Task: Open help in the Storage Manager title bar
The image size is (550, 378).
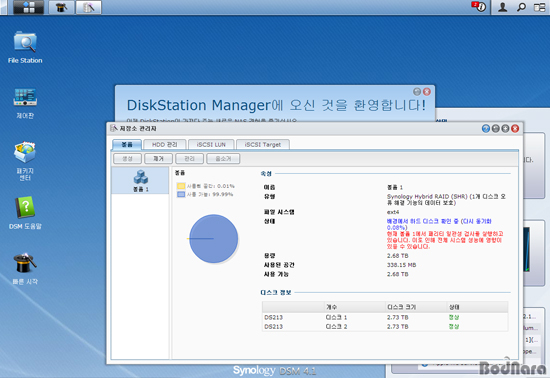Action: tap(486, 129)
